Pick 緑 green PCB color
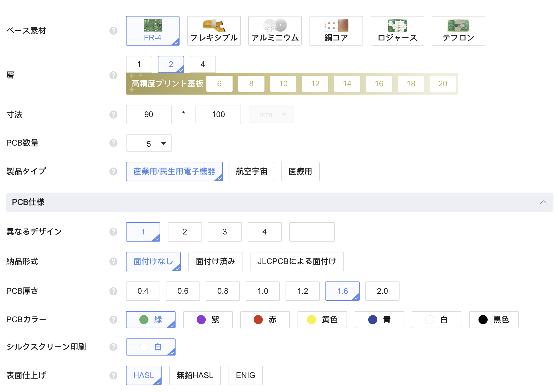The height and width of the screenshot is (392, 558). [x=151, y=320]
